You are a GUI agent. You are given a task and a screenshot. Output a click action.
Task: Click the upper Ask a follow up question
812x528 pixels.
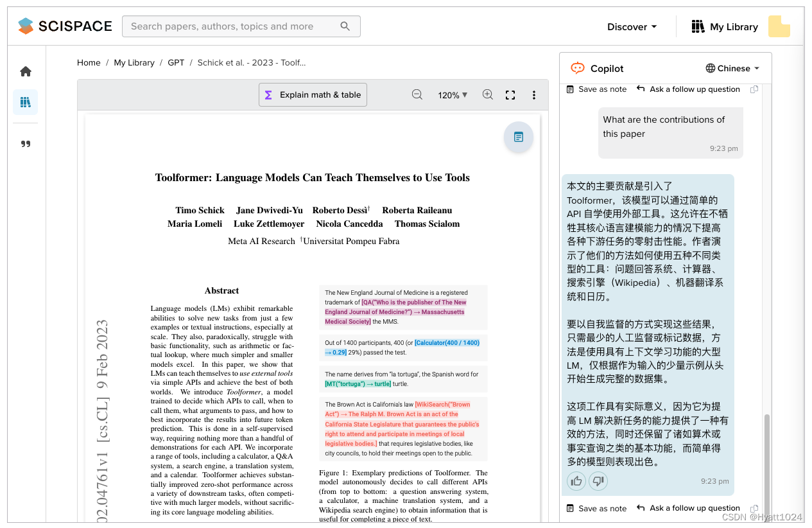688,89
